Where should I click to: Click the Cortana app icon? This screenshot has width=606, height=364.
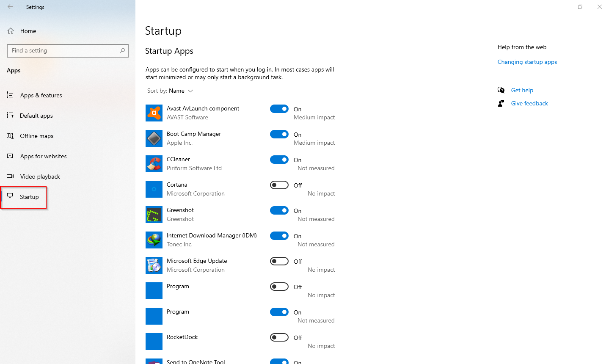click(x=154, y=189)
